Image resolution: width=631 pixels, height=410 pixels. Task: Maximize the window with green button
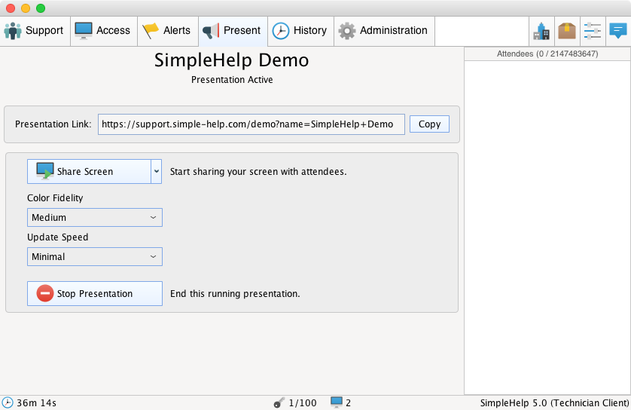(x=41, y=8)
